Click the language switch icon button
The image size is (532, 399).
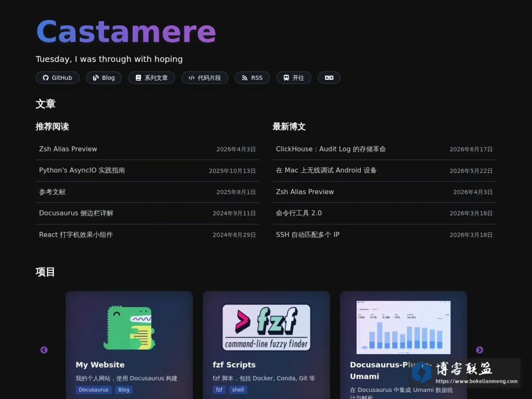click(329, 78)
